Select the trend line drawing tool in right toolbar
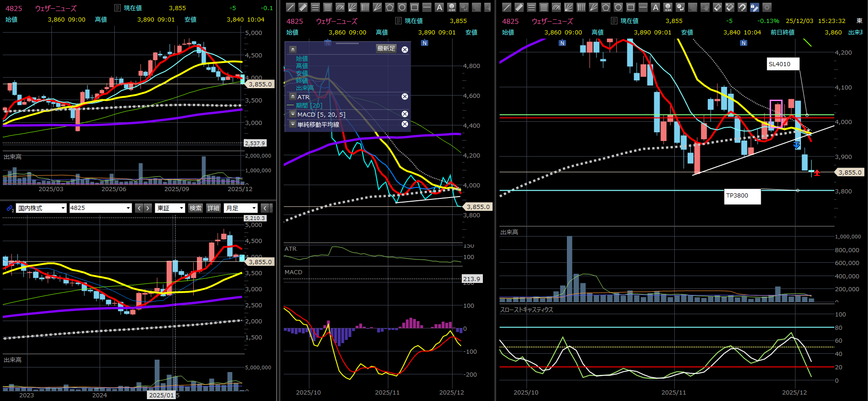This screenshot has height=401, width=868. click(x=506, y=7)
